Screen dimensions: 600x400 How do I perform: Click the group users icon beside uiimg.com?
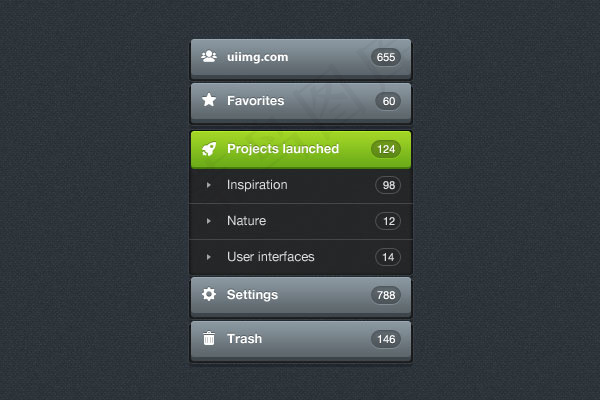coord(209,57)
